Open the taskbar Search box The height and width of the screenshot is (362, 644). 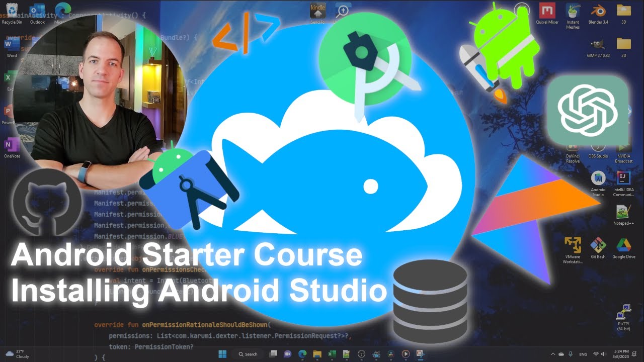[248, 354]
